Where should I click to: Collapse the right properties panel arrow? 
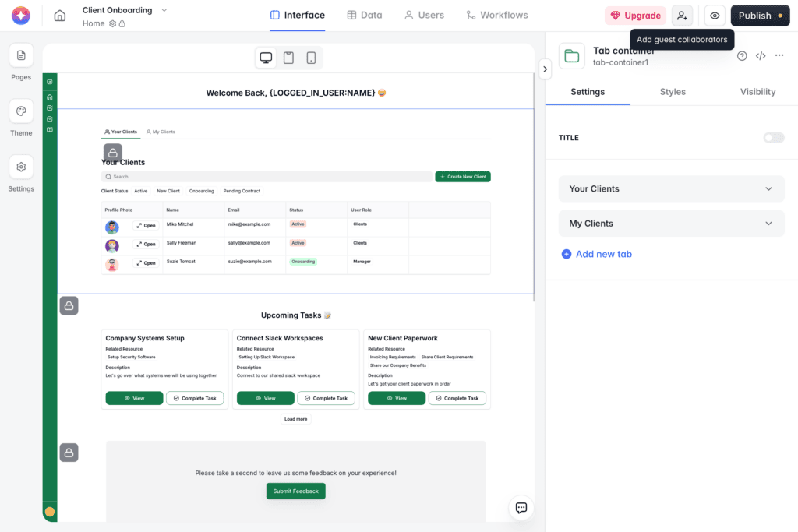[545, 69]
